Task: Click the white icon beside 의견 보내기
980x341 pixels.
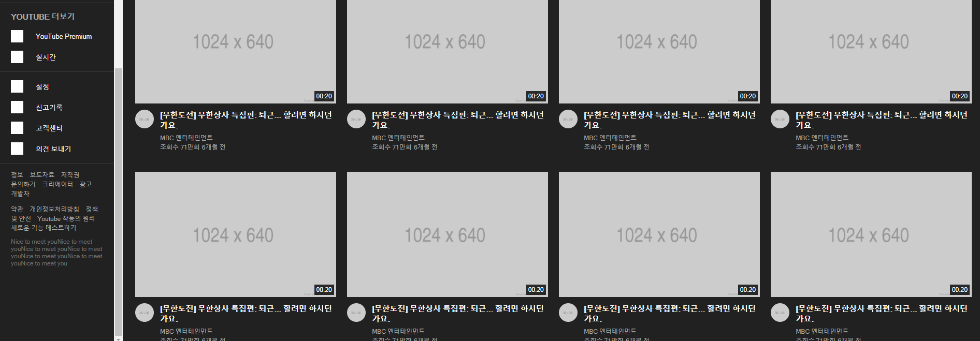Action: click(17, 149)
